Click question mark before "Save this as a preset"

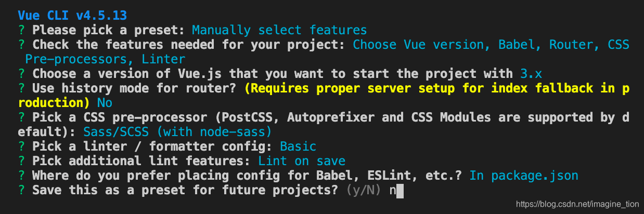[x=21, y=190]
